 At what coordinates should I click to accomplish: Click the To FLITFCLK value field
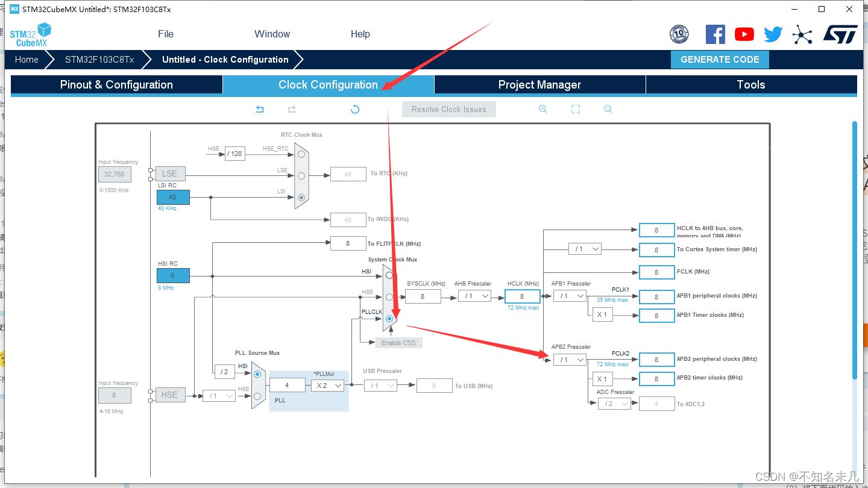coord(348,243)
